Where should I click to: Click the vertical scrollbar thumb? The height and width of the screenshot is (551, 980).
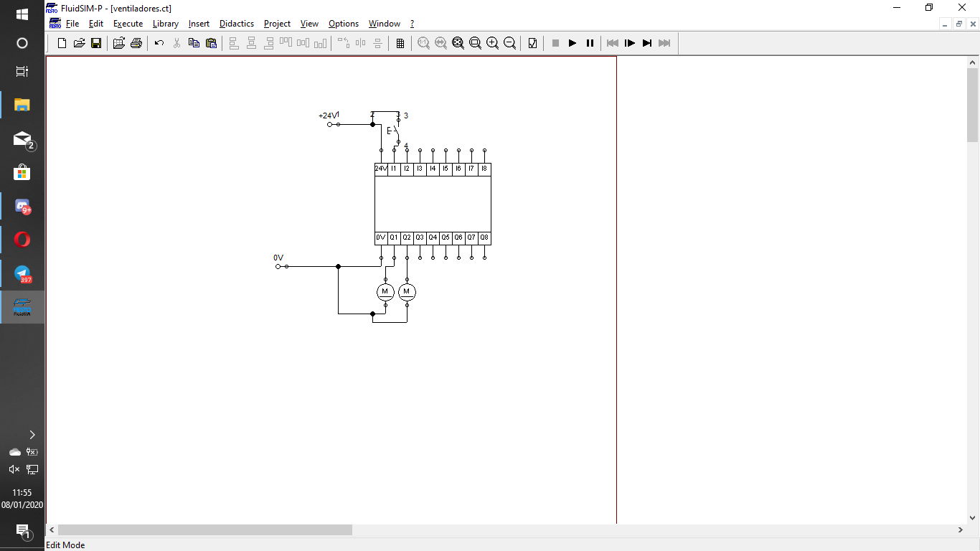click(x=973, y=105)
